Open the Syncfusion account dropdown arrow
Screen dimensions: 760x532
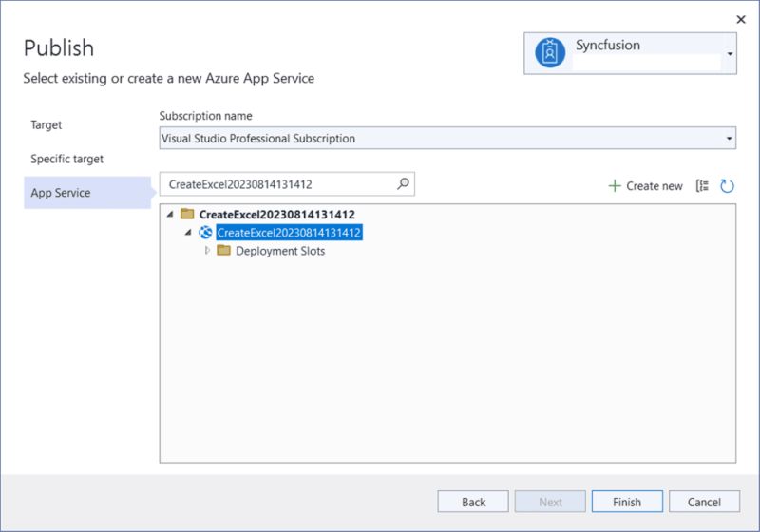point(730,54)
